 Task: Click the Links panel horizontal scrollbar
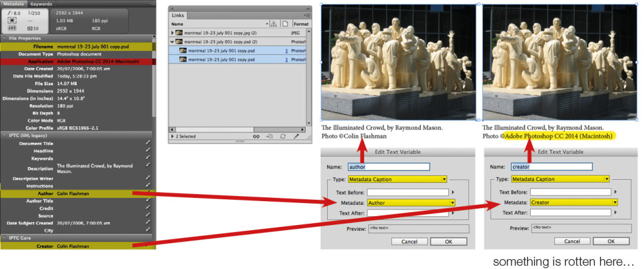(238, 129)
